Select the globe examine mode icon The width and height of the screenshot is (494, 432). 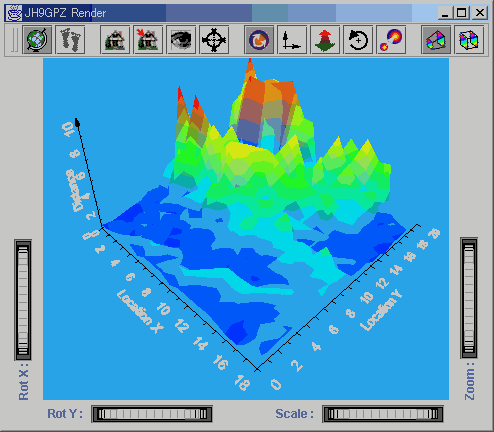click(x=37, y=40)
